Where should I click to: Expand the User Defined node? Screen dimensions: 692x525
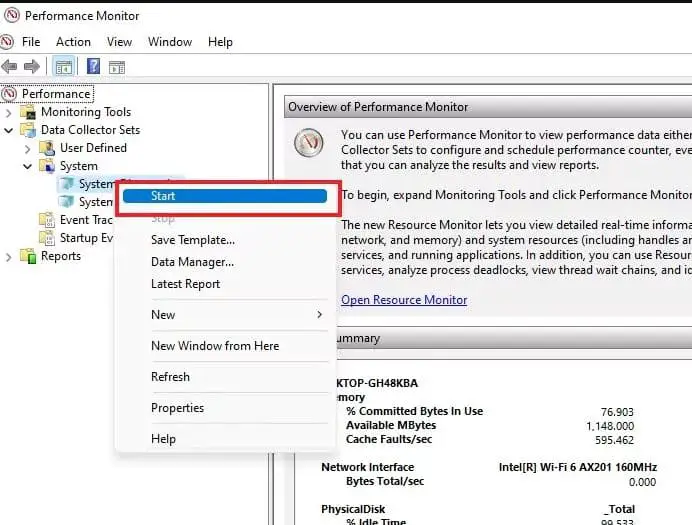[27, 149]
